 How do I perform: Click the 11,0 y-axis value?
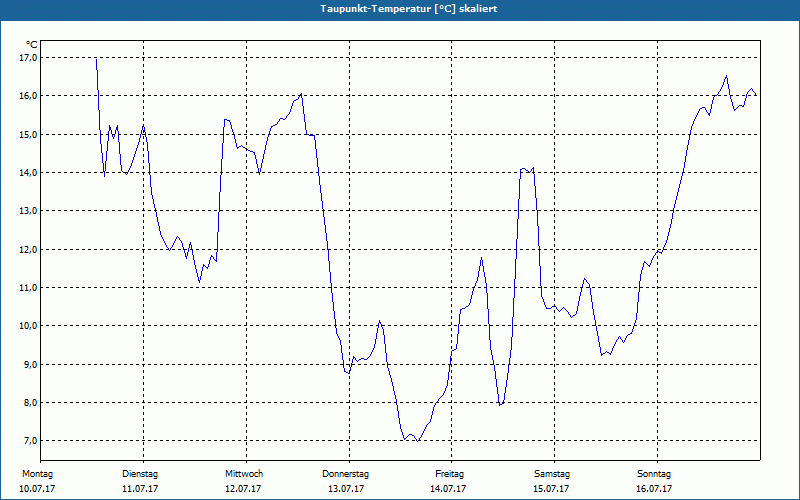(28, 288)
